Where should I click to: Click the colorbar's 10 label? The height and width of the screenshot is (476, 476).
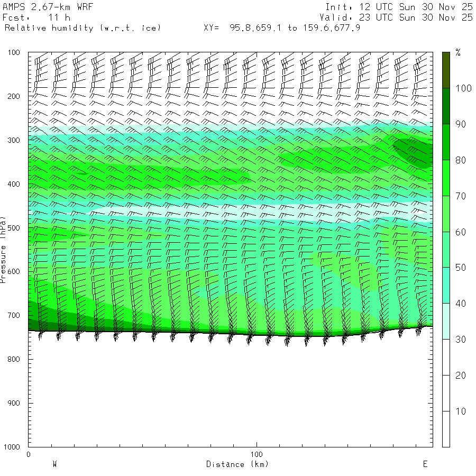pos(461,411)
